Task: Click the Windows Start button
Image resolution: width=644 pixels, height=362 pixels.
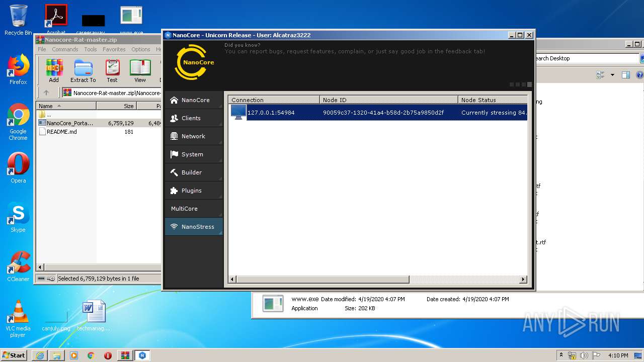Action: click(14, 355)
